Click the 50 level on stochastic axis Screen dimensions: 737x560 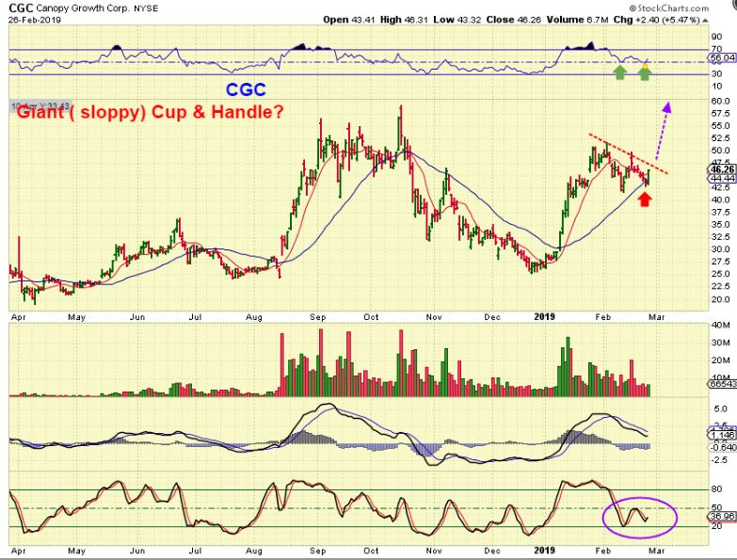[717, 508]
